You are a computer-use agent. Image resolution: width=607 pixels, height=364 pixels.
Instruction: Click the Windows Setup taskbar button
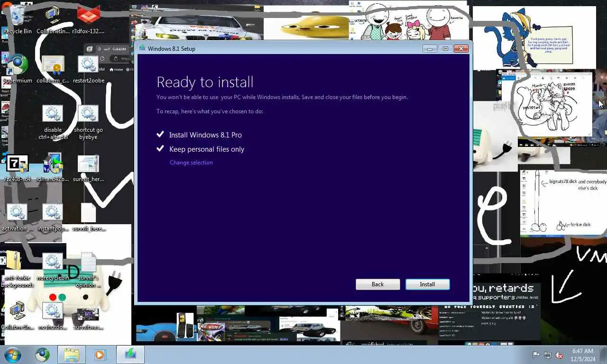click(130, 355)
